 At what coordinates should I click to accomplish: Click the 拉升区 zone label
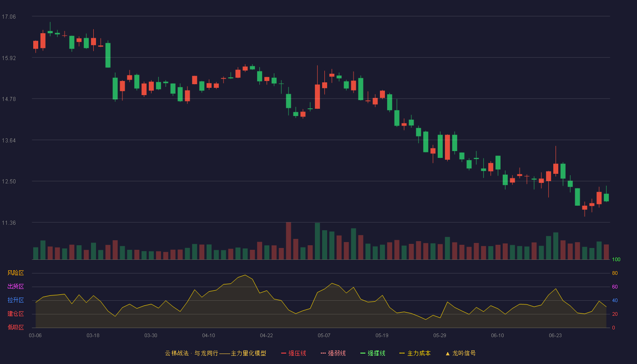[15, 300]
